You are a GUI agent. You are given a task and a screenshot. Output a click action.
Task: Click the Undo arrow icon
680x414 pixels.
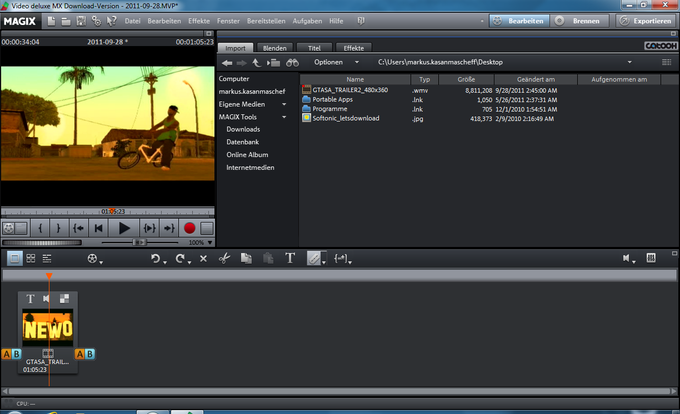pyautogui.click(x=156, y=258)
